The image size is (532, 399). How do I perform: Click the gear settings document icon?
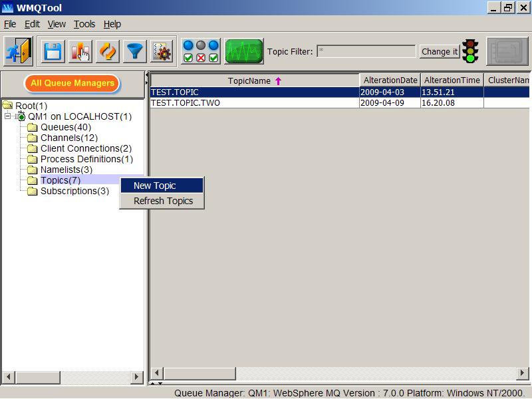(x=162, y=52)
